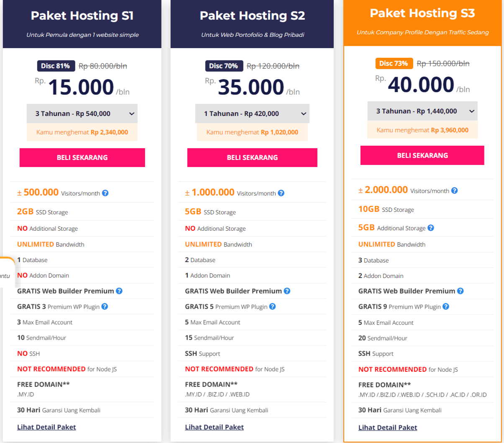Click S3 Web Builder Premium help icon

[x=461, y=291]
